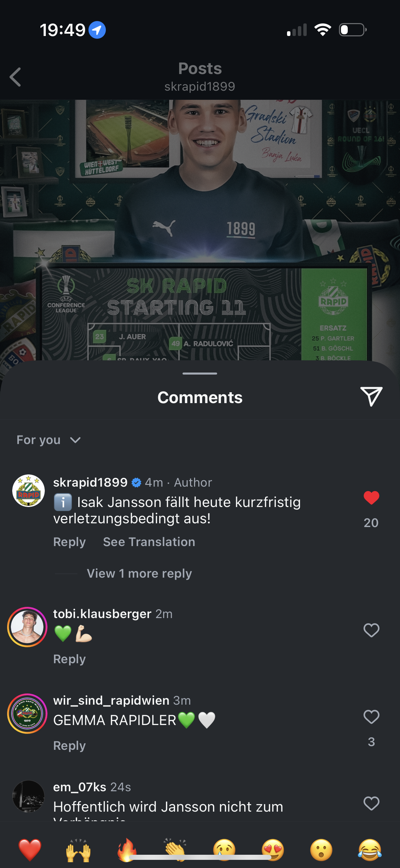Reply to the wir_sind_rapidwien comment
400x868 pixels.
coord(69,745)
